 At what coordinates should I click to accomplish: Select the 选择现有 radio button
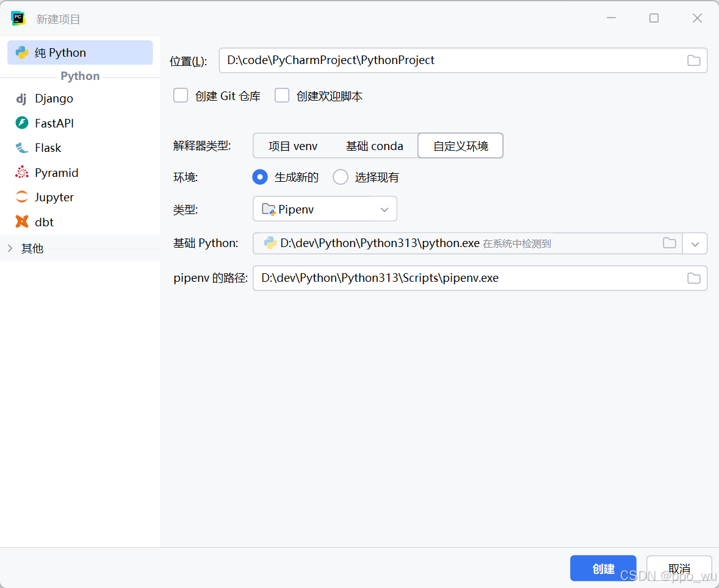click(x=340, y=177)
